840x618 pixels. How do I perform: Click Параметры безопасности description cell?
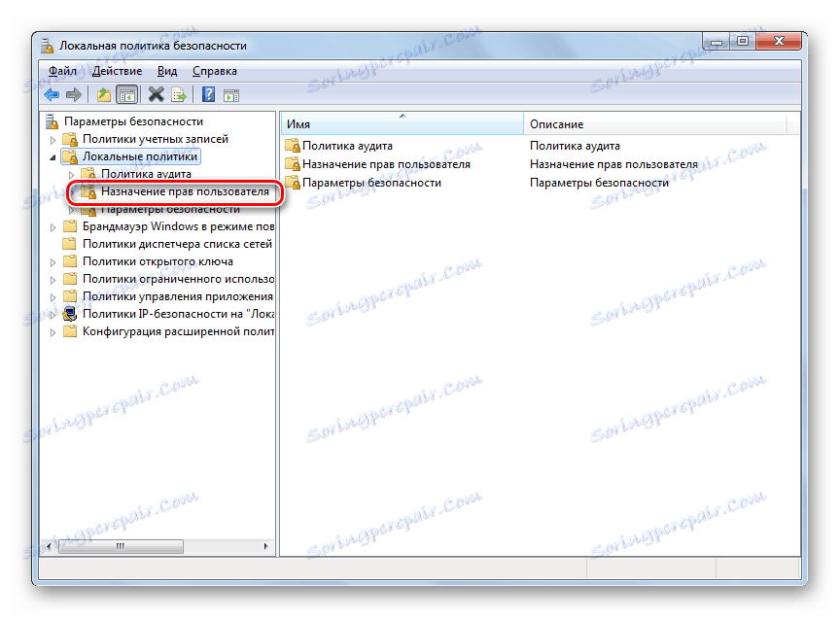(x=599, y=183)
